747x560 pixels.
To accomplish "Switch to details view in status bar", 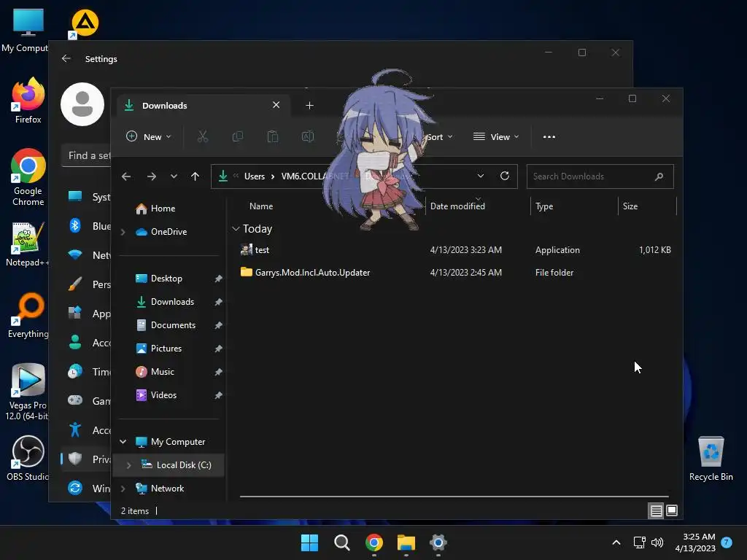I will coord(656,511).
